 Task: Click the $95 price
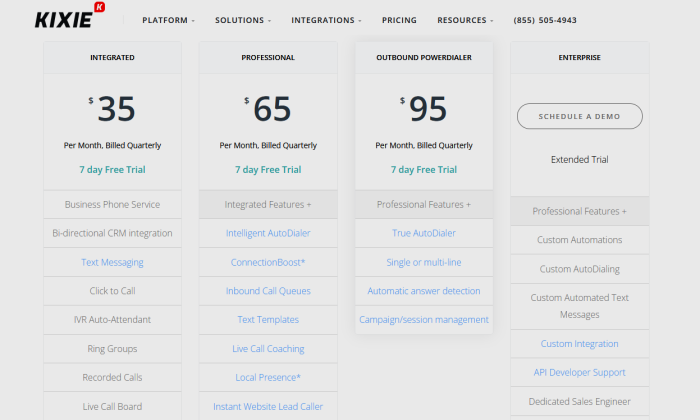tap(424, 108)
